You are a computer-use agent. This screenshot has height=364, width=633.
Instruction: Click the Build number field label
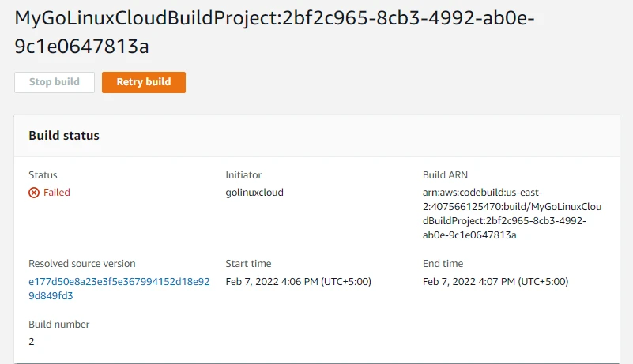tap(59, 325)
